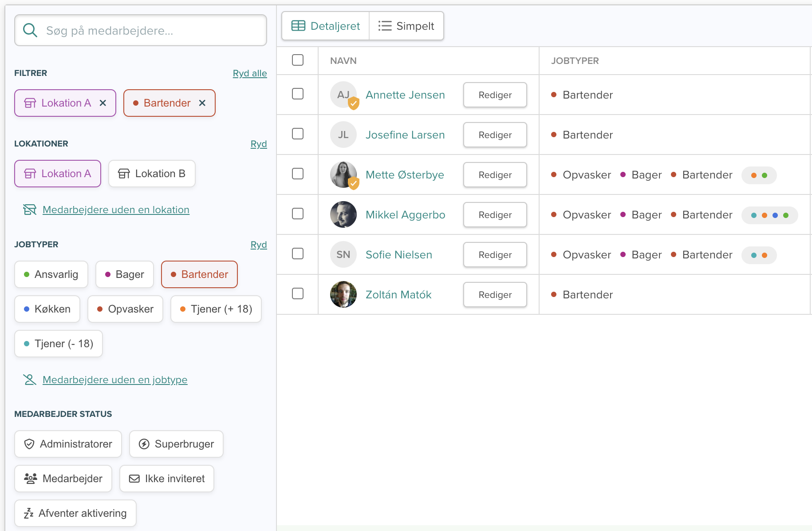812x531 pixels.
Task: Select the checkbox for Zoltán Matók
Action: click(298, 293)
